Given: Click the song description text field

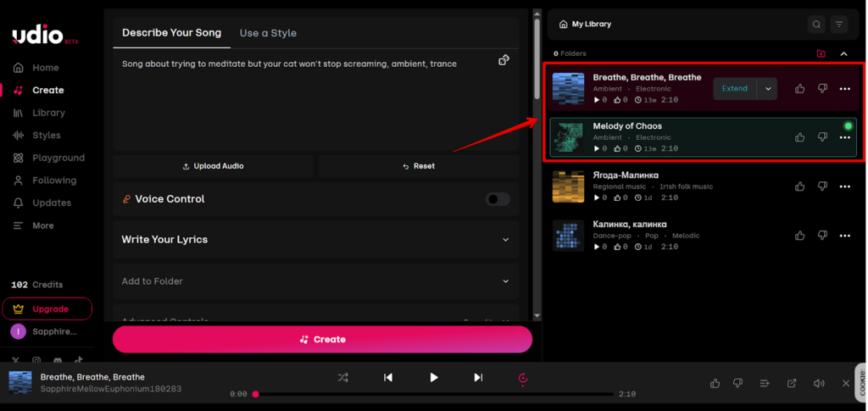Looking at the screenshot, I should [315, 99].
